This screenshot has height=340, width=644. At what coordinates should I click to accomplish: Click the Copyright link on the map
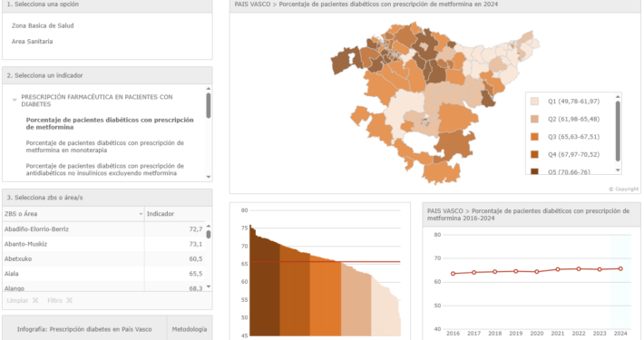coord(623,189)
